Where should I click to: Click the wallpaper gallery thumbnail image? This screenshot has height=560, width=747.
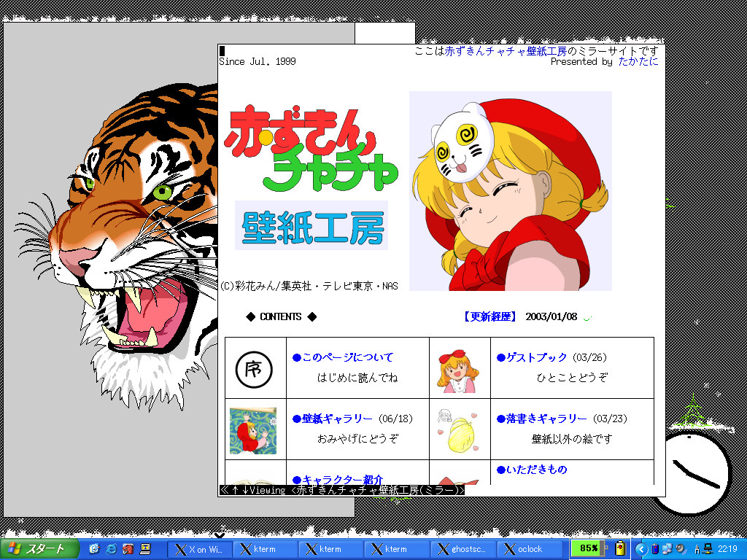click(x=253, y=430)
